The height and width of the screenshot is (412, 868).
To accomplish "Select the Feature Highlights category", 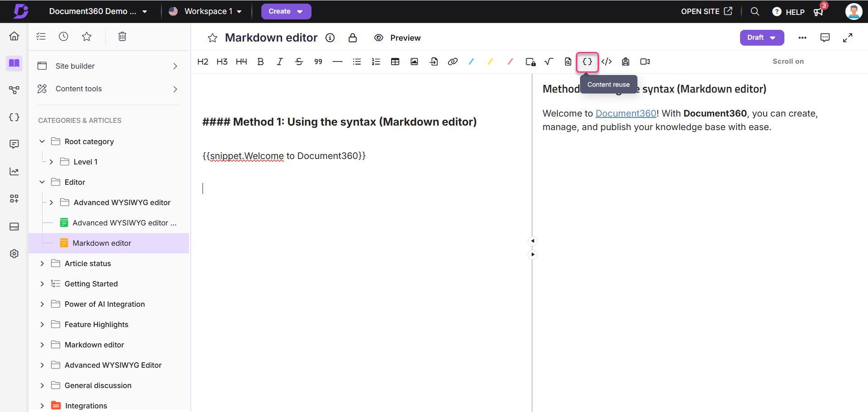I will tap(96, 324).
